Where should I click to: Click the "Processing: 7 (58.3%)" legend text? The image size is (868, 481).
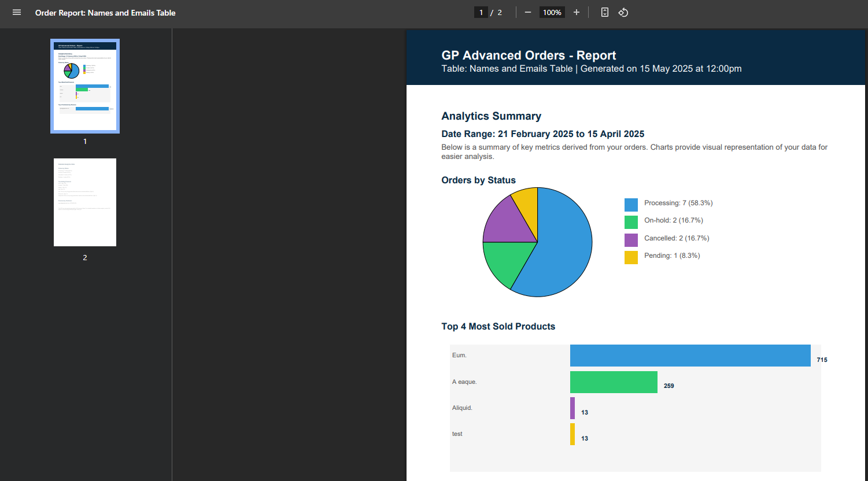[678, 203]
